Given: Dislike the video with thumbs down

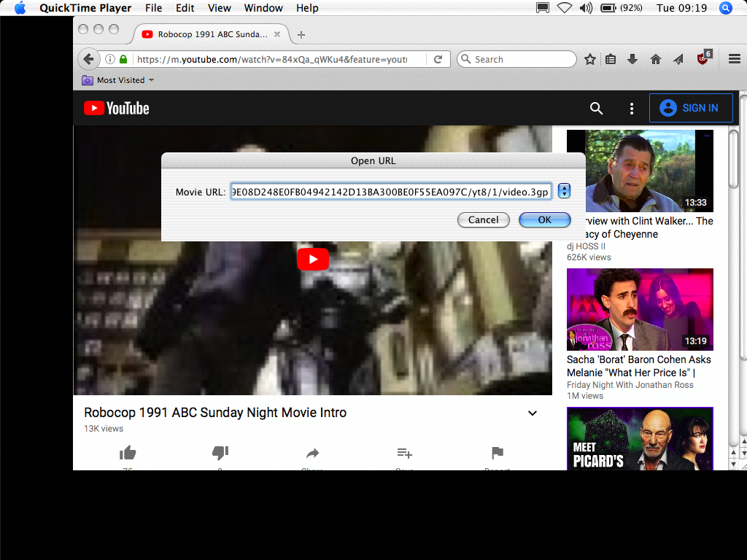Looking at the screenshot, I should 220,452.
